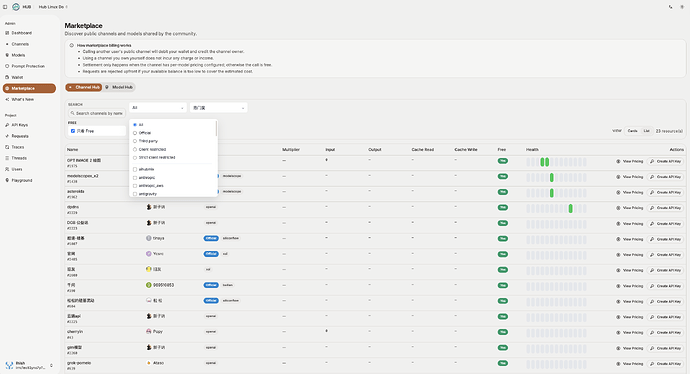Create API Key for dpdns row
Screen dimensions: 690x374
665,208
